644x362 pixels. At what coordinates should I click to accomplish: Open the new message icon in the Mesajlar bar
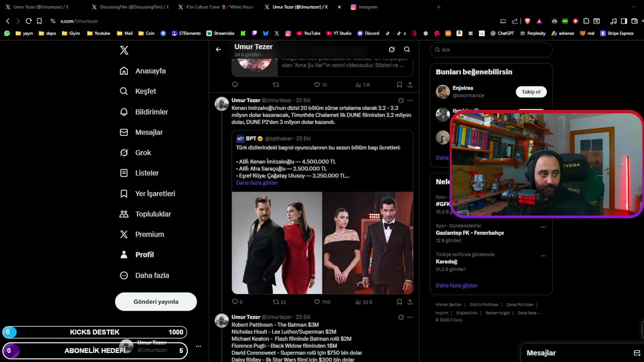pyautogui.click(x=636, y=353)
